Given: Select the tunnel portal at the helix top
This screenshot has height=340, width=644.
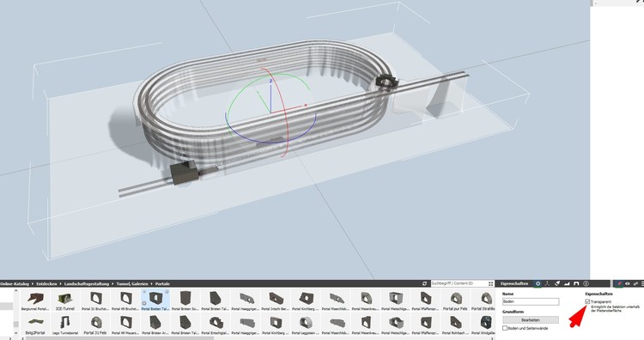Looking at the screenshot, I should point(386,81).
